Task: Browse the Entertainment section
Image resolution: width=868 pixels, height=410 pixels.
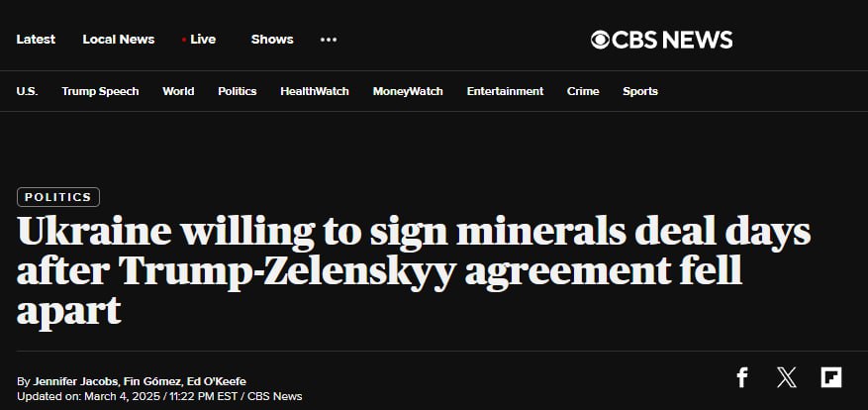Action: click(x=505, y=91)
